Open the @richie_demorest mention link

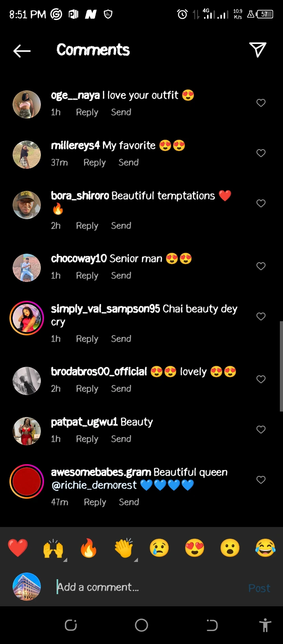pyautogui.click(x=94, y=485)
